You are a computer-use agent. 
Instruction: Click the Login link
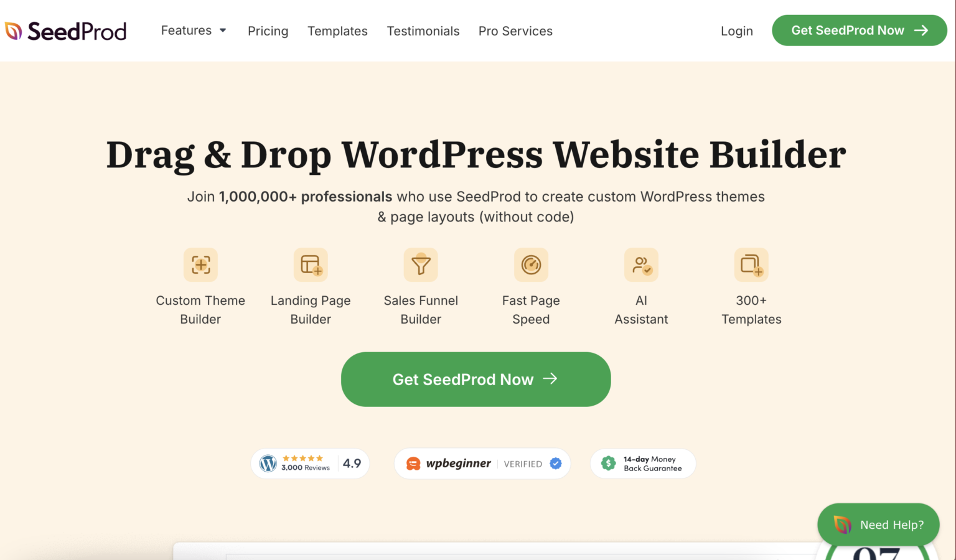[737, 31]
